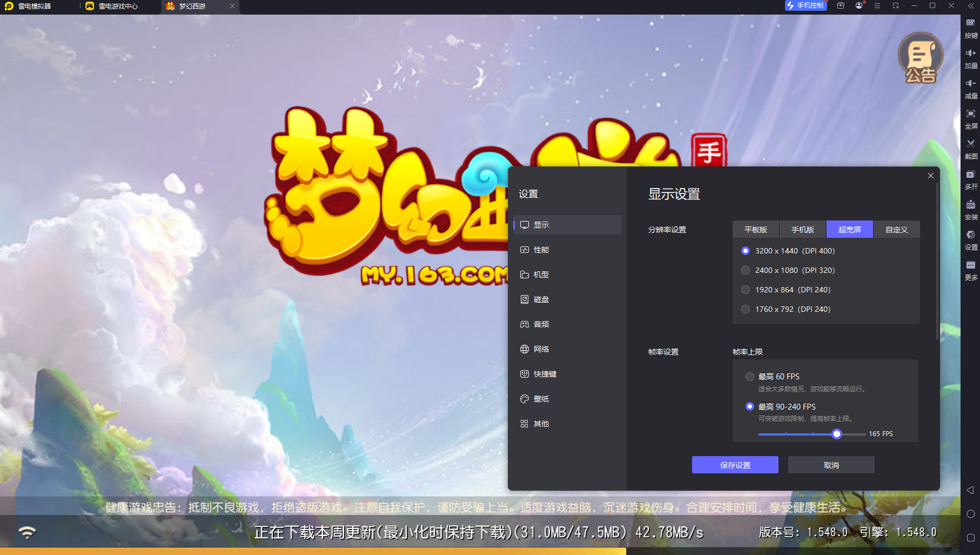Switch to the 平板版 resolution tab
The width and height of the screenshot is (980, 555).
[756, 230]
